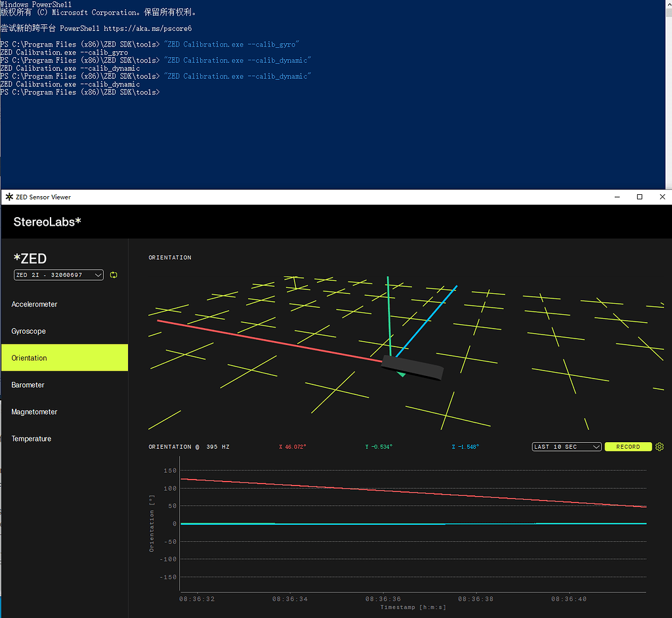The image size is (672, 618).
Task: Expand the LAST 10 SEC time range dropdown
Action: click(x=566, y=447)
